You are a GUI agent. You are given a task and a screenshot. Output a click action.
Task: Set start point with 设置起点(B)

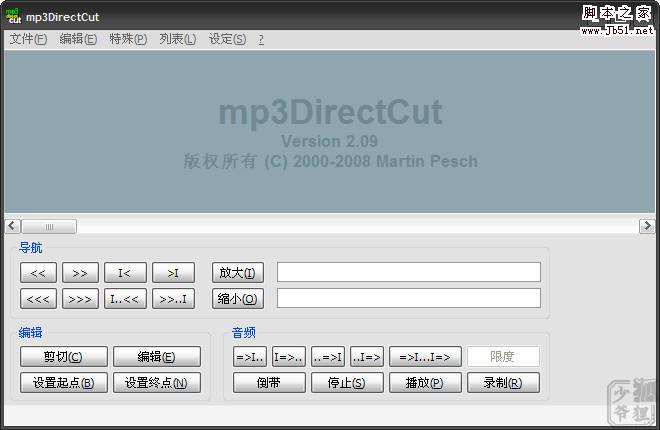[64, 382]
